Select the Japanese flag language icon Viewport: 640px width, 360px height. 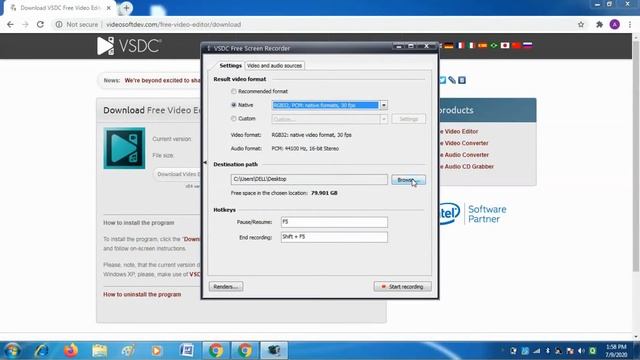505,45
